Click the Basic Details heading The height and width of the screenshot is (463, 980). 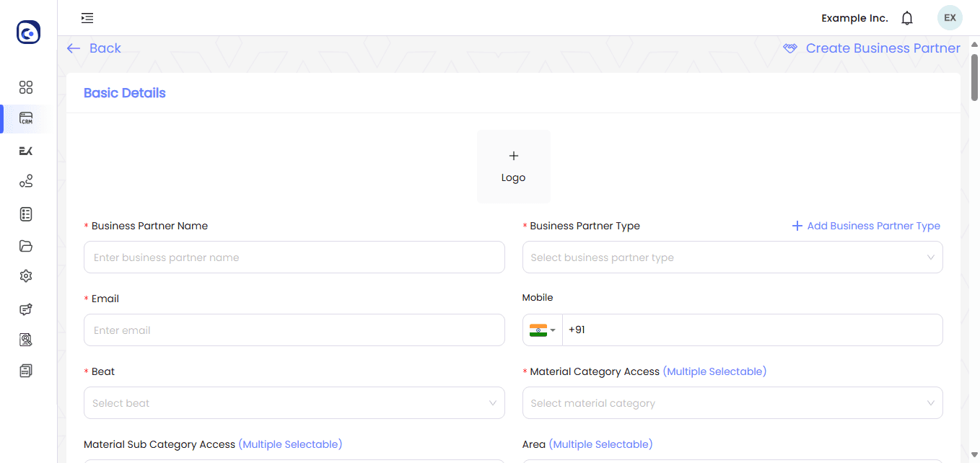pyautogui.click(x=125, y=93)
